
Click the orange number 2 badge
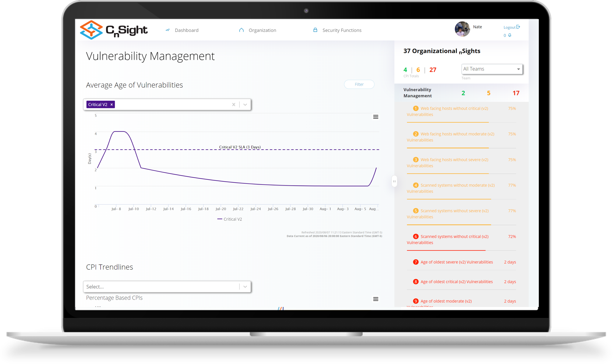(x=416, y=134)
